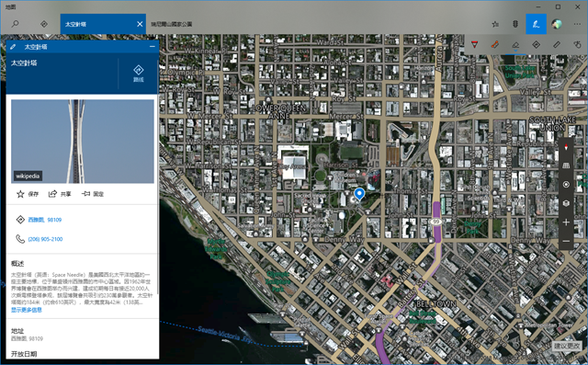Expand the eraser tool dropdown arrow
The image size is (588, 365).
515,51
